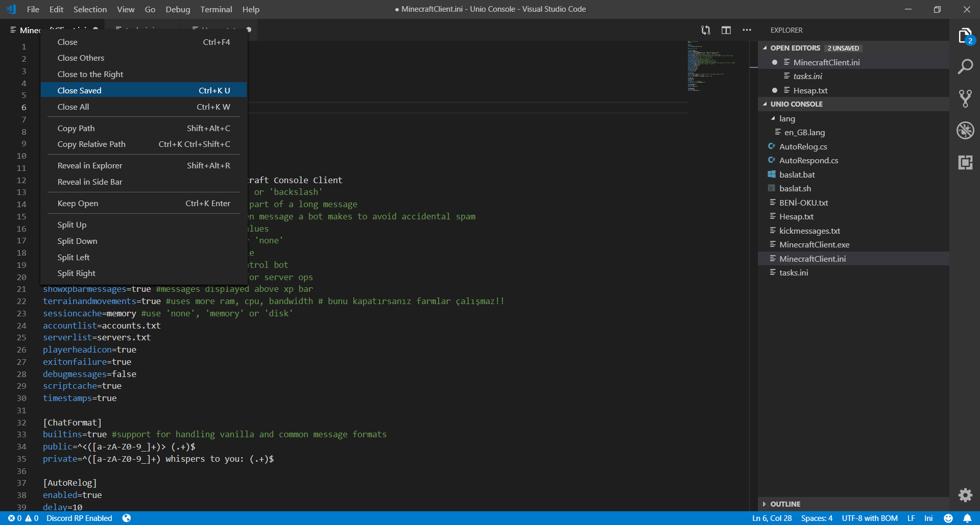Click the Split Editor icon
The image size is (980, 525).
pyautogui.click(x=726, y=30)
